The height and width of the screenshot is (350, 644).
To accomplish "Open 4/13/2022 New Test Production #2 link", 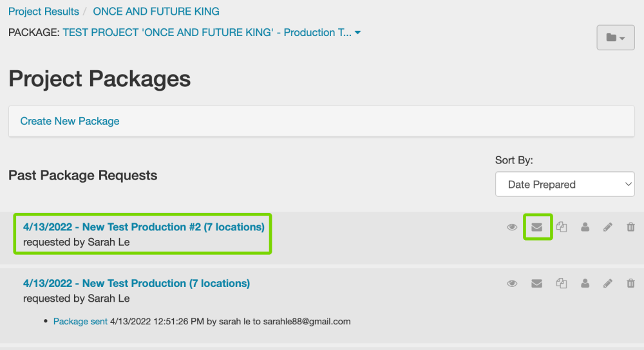I will coord(144,227).
